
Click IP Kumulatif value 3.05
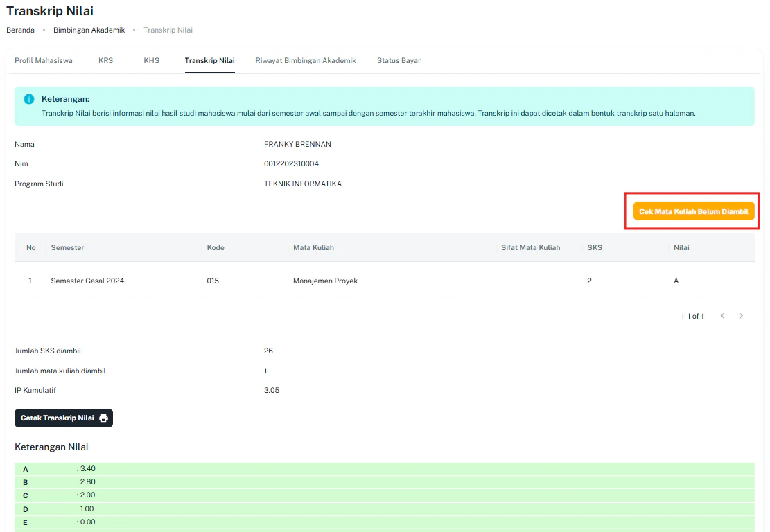272,390
